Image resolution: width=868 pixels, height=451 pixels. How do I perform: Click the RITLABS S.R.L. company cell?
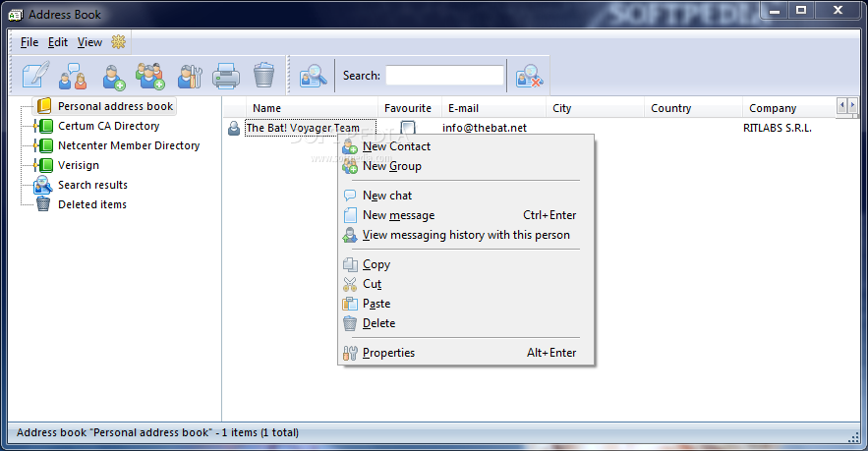[x=778, y=128]
